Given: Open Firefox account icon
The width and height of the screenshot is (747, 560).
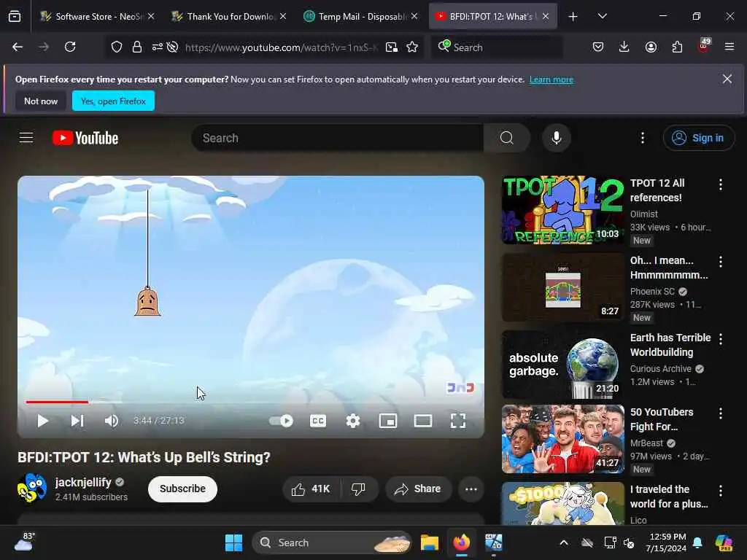Looking at the screenshot, I should (651, 47).
